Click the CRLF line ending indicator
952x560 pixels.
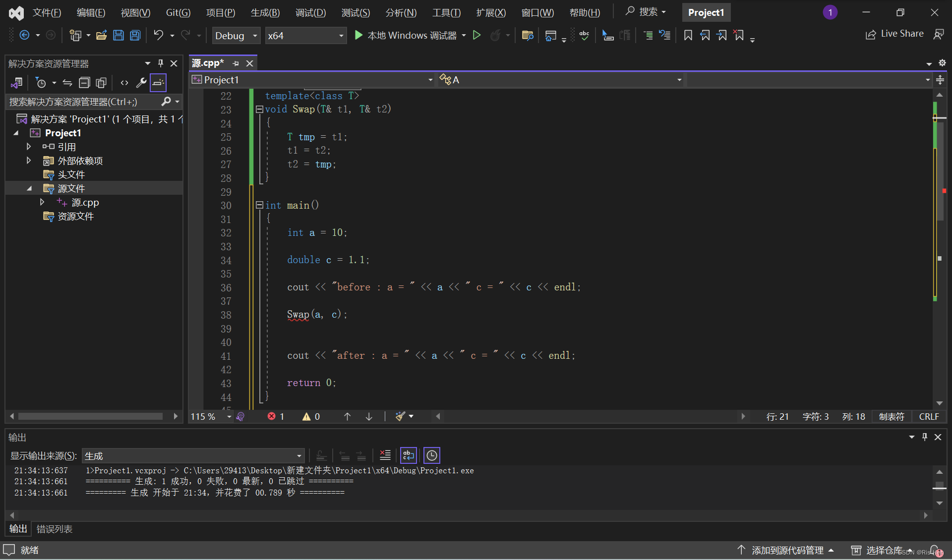click(x=929, y=416)
